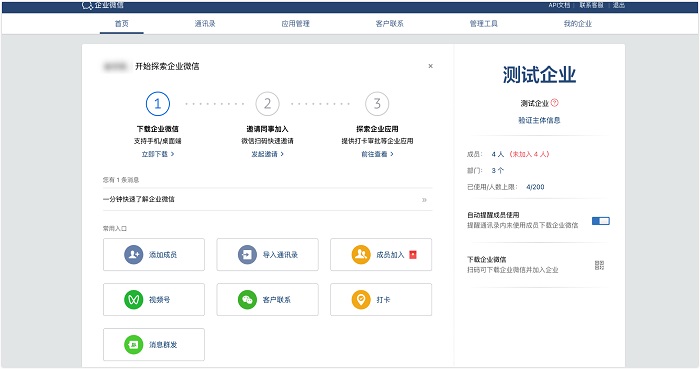The height and width of the screenshot is (369, 700).
Task: Close the 开始探索企业微信 guide panel
Action: [430, 66]
